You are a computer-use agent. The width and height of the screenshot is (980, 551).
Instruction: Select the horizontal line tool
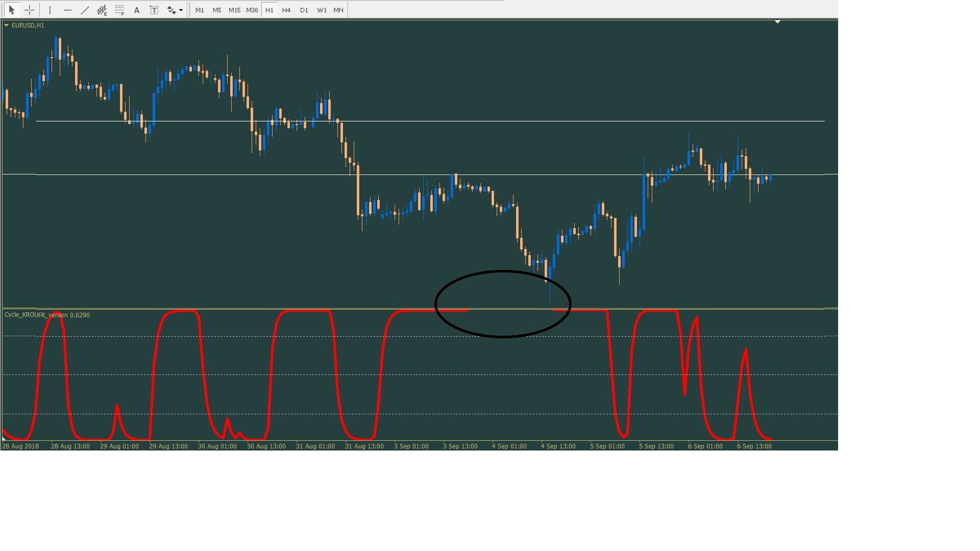click(x=67, y=10)
